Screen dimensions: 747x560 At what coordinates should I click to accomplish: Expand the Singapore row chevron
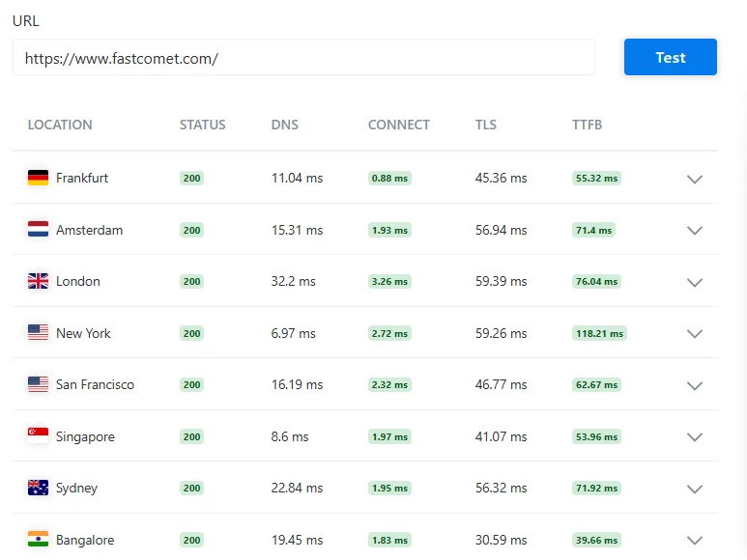695,437
